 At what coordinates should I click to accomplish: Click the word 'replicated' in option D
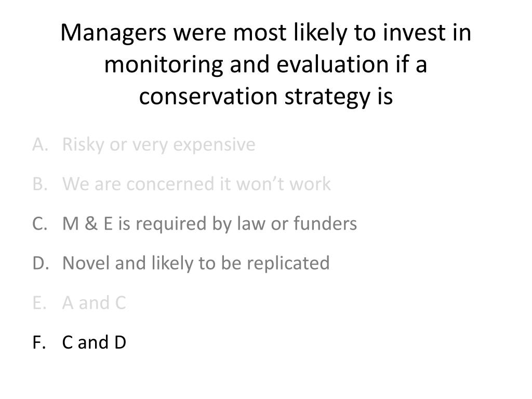[x=288, y=263]
